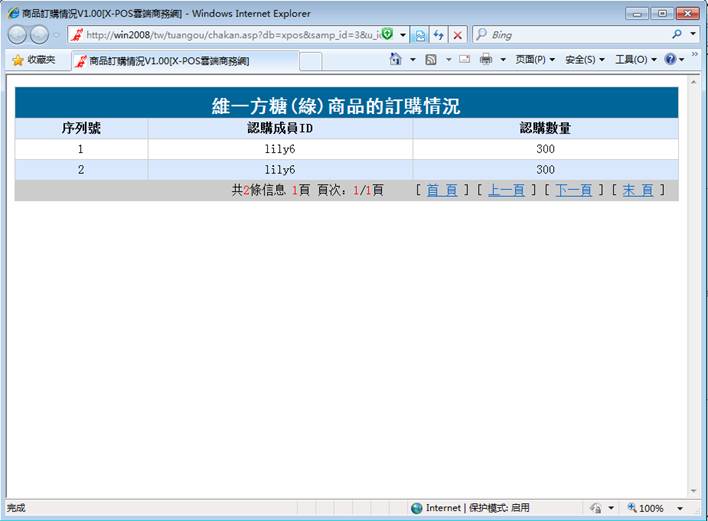Open the 安全(S) safety menu
The image size is (708, 521).
point(584,60)
